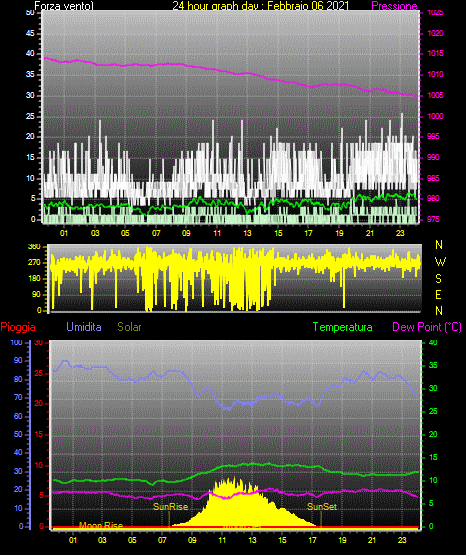
Task: Click the blue 'Umidita' legend label
Action: [84, 327]
